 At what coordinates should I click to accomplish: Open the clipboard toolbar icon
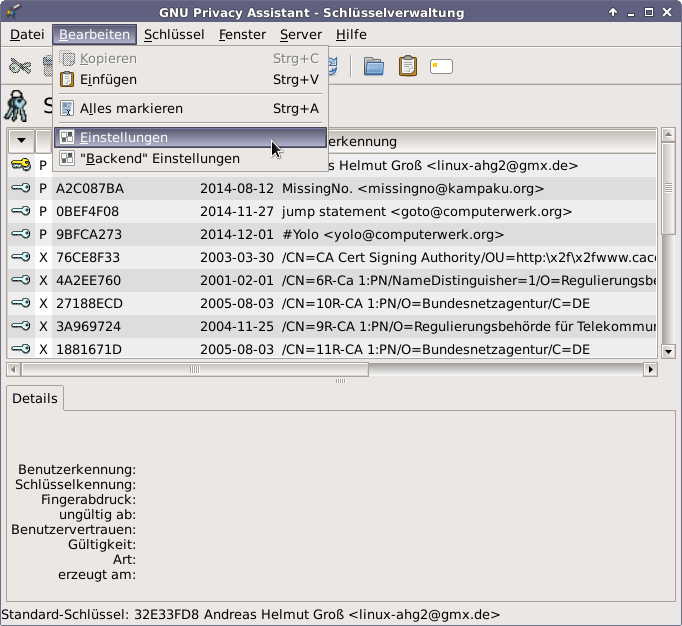coord(408,67)
